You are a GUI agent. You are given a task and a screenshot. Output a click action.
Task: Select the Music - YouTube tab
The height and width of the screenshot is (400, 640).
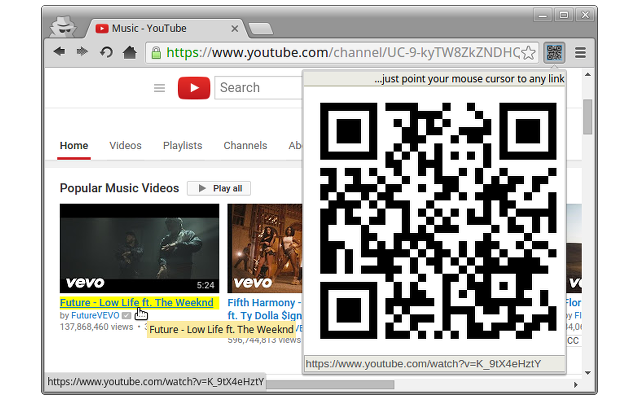[163, 29]
